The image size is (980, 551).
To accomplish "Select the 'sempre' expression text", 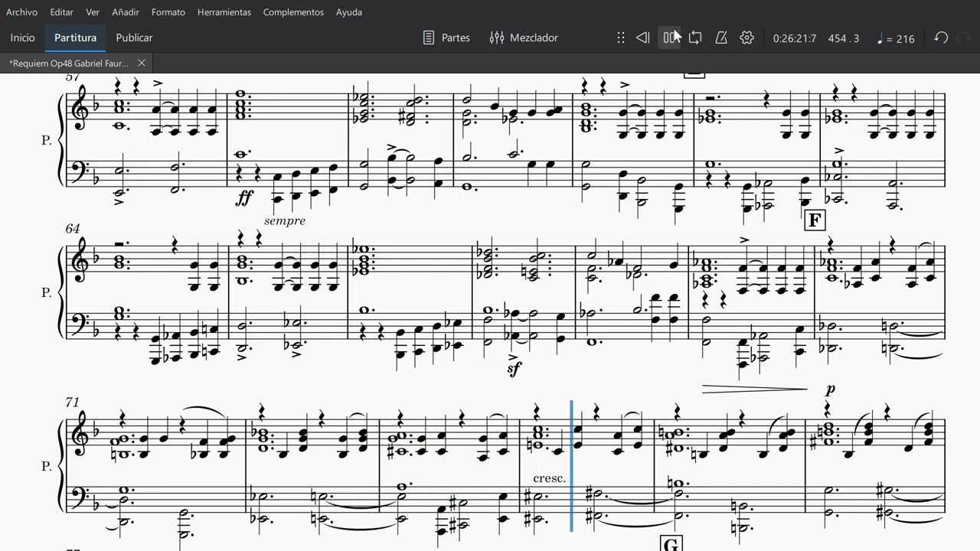I will [284, 220].
